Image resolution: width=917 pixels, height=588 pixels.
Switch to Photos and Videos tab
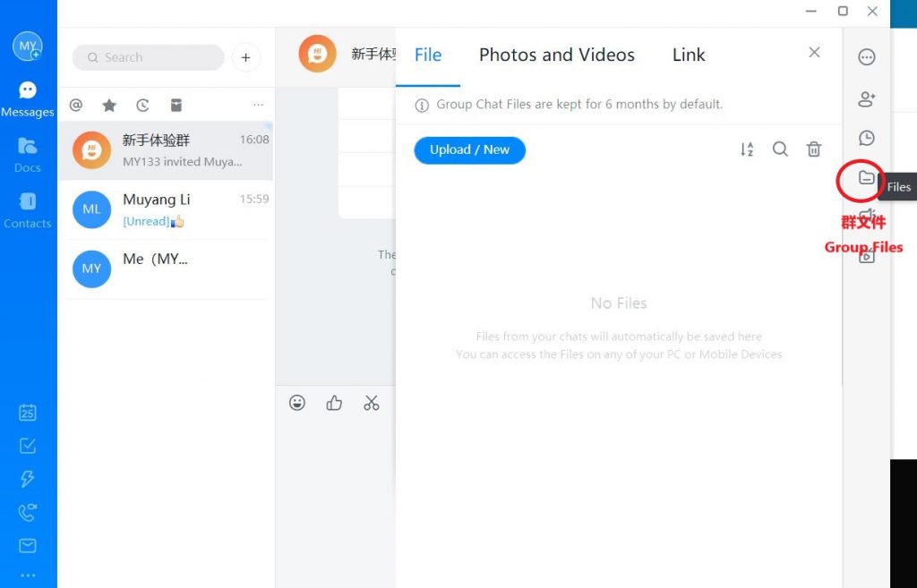coord(556,55)
